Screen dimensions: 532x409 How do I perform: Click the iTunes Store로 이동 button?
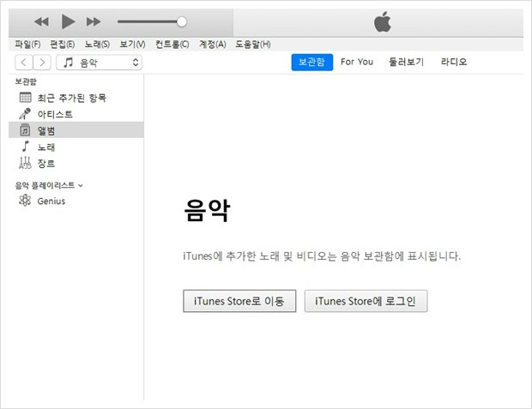(x=239, y=301)
